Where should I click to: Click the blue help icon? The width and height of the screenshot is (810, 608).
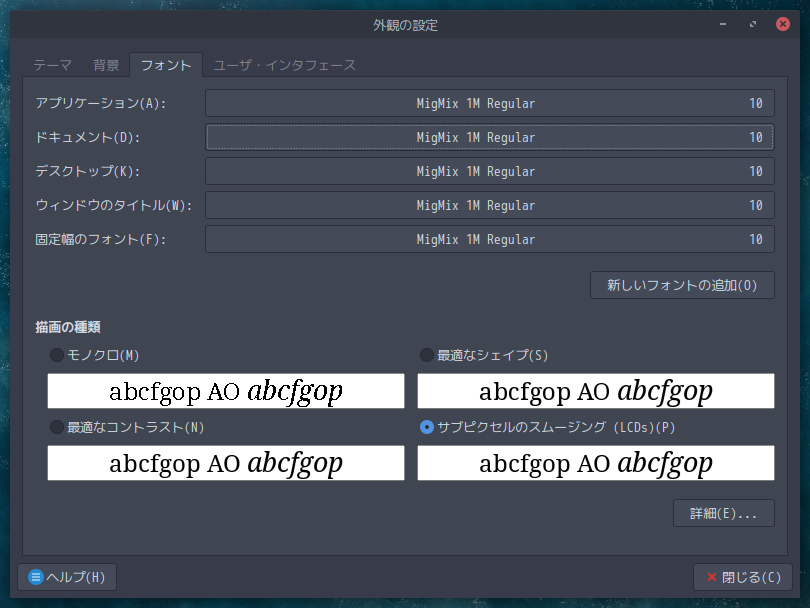(x=36, y=577)
